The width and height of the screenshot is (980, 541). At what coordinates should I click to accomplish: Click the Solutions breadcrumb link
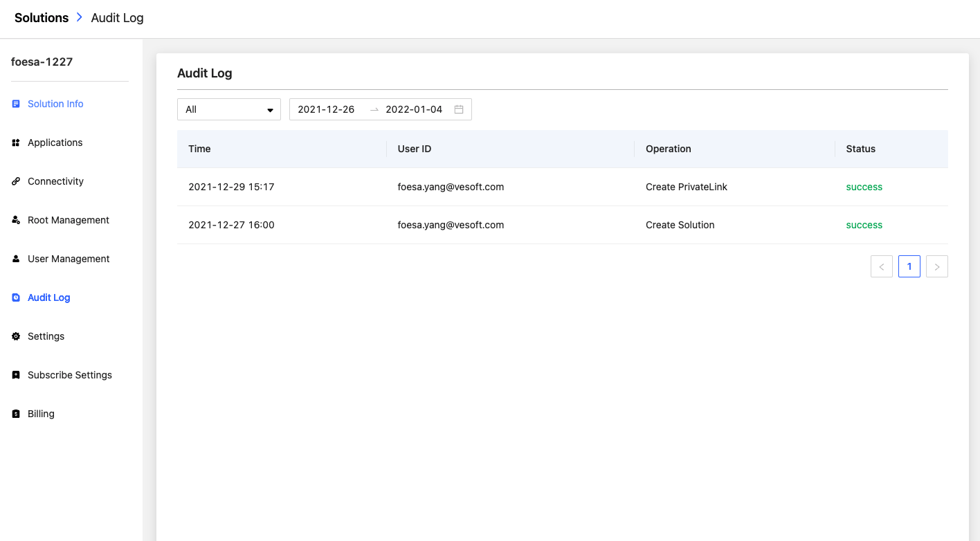(42, 18)
